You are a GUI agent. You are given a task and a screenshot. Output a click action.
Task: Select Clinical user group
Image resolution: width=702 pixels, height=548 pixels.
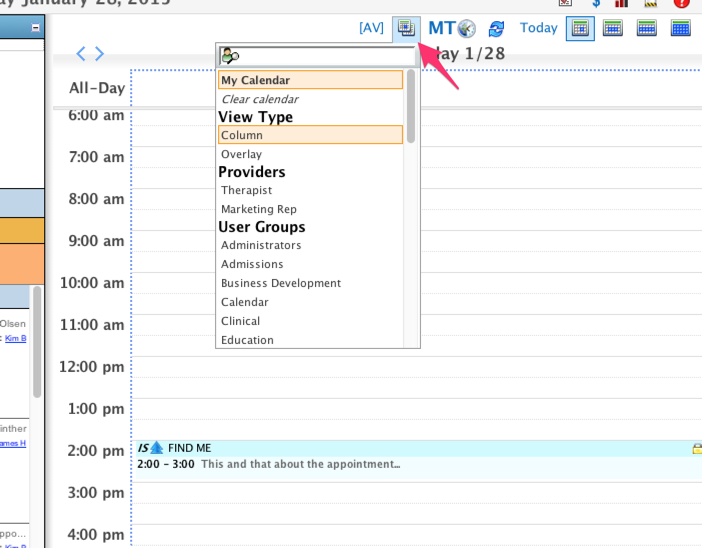[240, 321]
